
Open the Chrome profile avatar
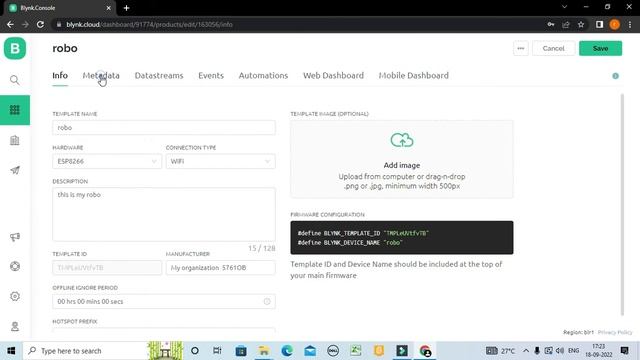pos(615,24)
